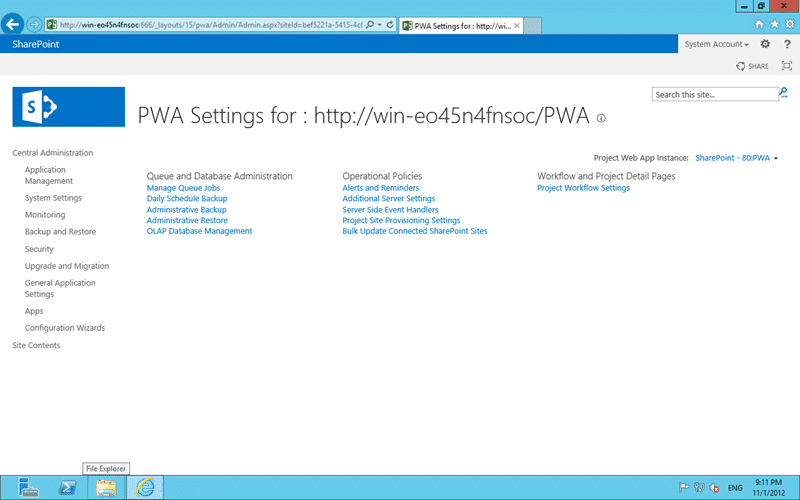Open SharePoint settings gear icon

click(765, 44)
